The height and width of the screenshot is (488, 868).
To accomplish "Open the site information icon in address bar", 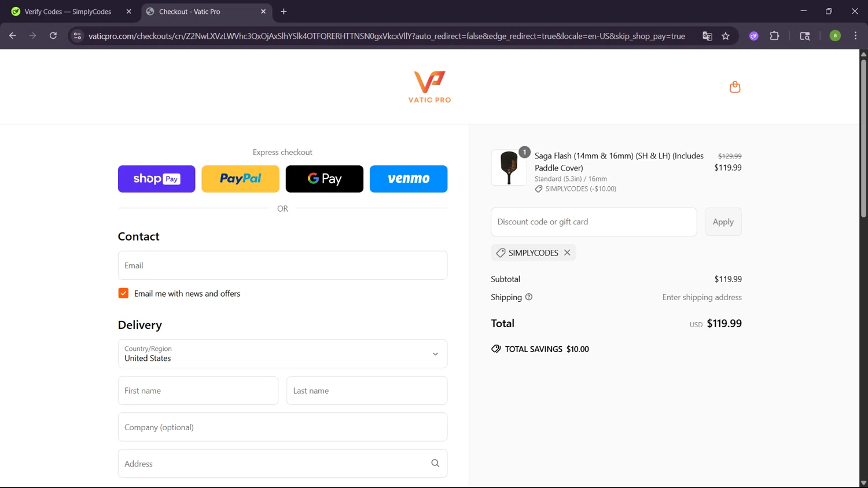I will tap(77, 36).
